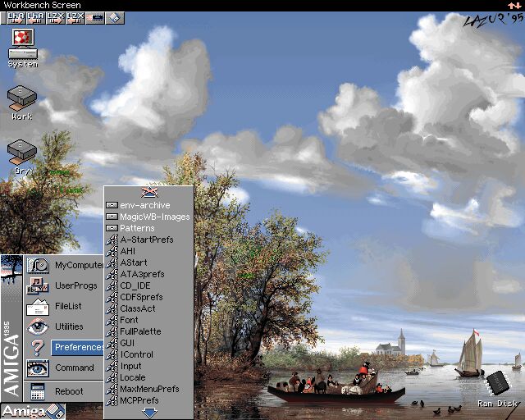Open the env-archive drawer in the Preferences list
Image resolution: width=525 pixels, height=420 pixels.
pos(148,205)
